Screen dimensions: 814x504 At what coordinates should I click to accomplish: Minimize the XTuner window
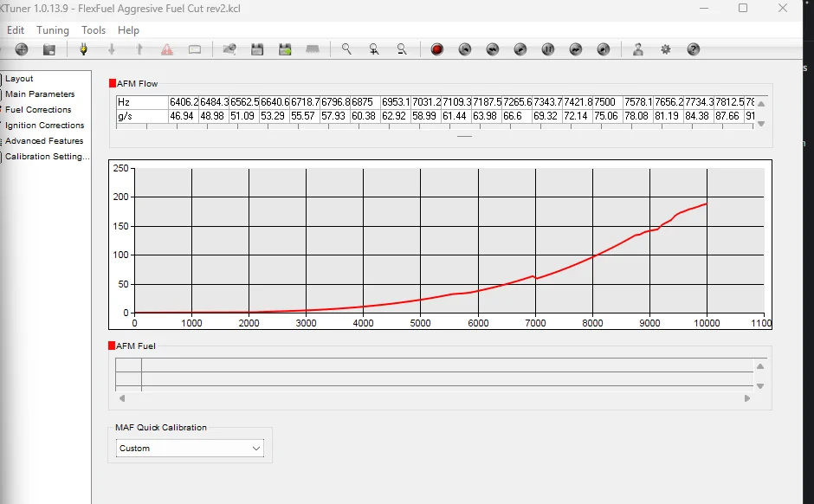click(x=704, y=8)
